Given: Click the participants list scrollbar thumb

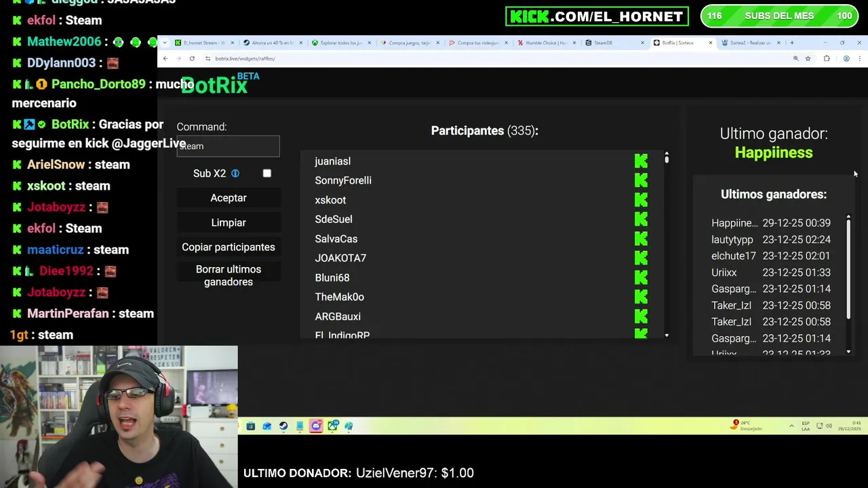Looking at the screenshot, I should click(x=667, y=159).
